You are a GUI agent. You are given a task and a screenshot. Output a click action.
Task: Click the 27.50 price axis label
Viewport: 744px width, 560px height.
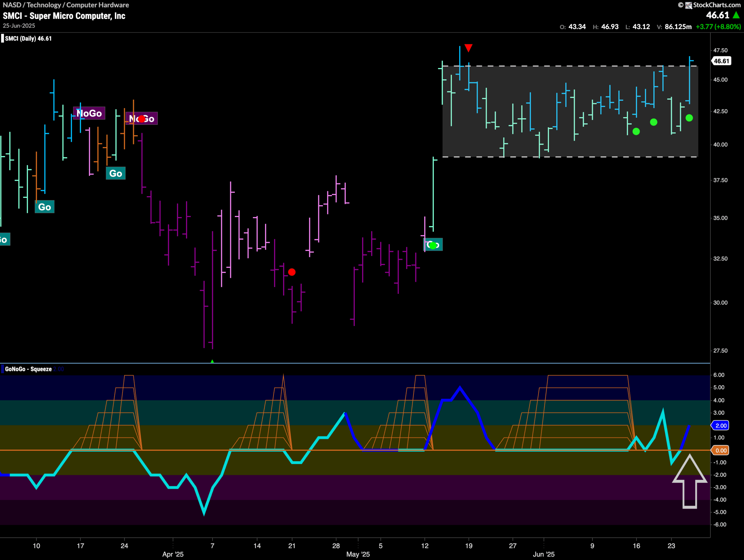pos(720,350)
